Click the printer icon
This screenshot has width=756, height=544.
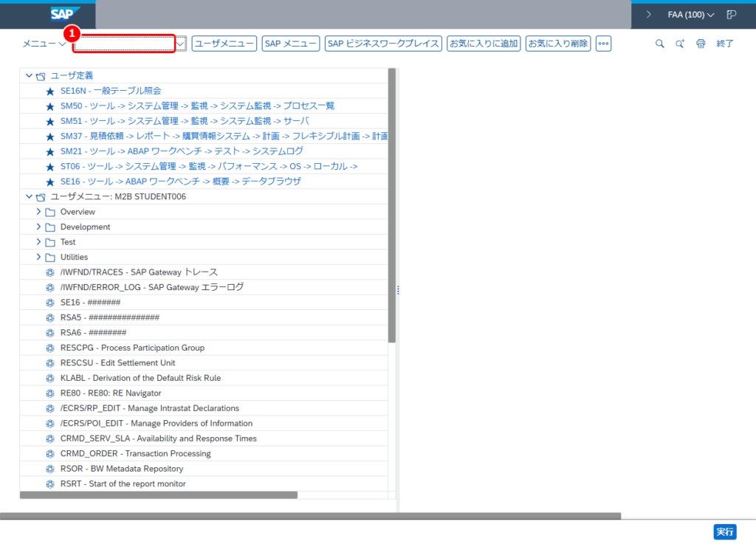(x=701, y=44)
